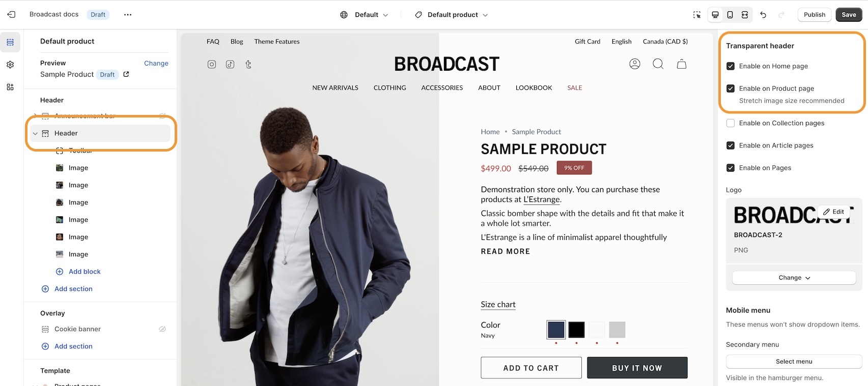This screenshot has height=386, width=868.
Task: Collapse the Header section chevron
Action: [x=35, y=133]
